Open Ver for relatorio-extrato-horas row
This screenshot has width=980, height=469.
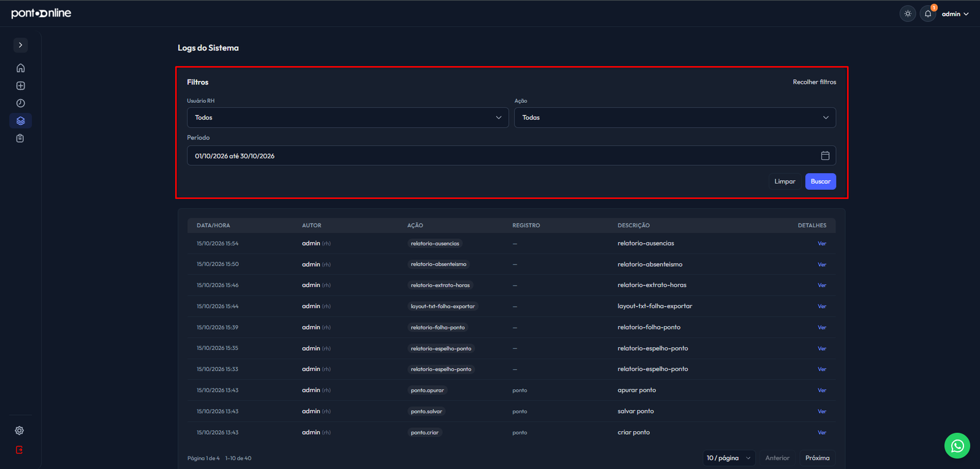[x=822, y=285]
